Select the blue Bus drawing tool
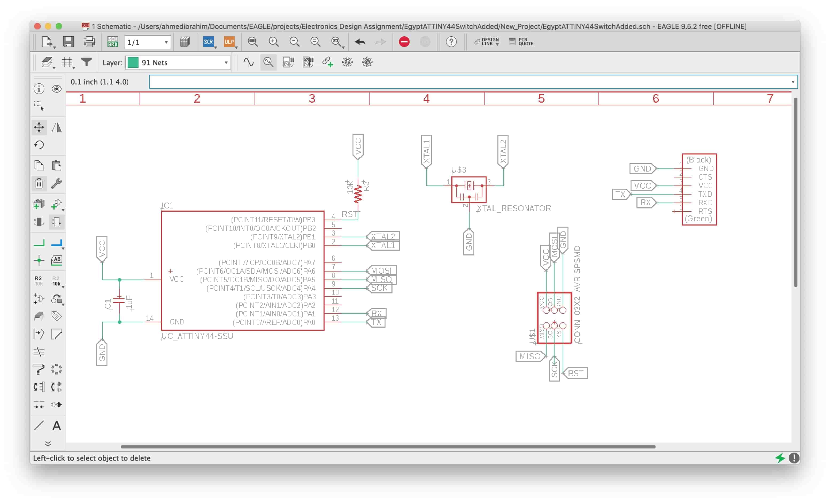 coord(57,243)
